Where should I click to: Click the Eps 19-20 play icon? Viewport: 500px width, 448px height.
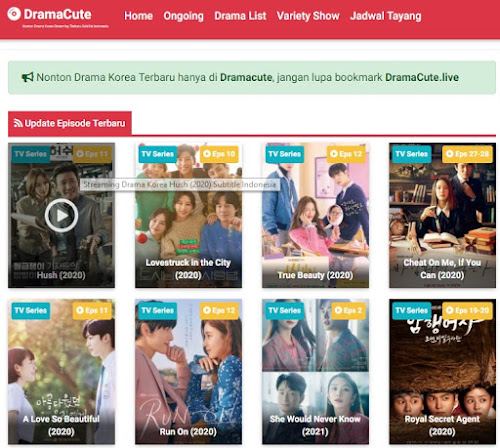[x=450, y=310]
